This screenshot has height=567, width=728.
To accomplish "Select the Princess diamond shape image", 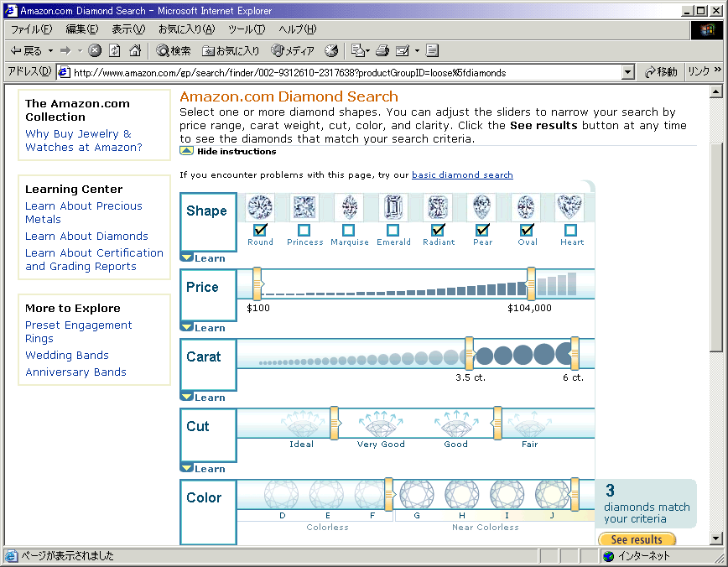I will pyautogui.click(x=304, y=206).
